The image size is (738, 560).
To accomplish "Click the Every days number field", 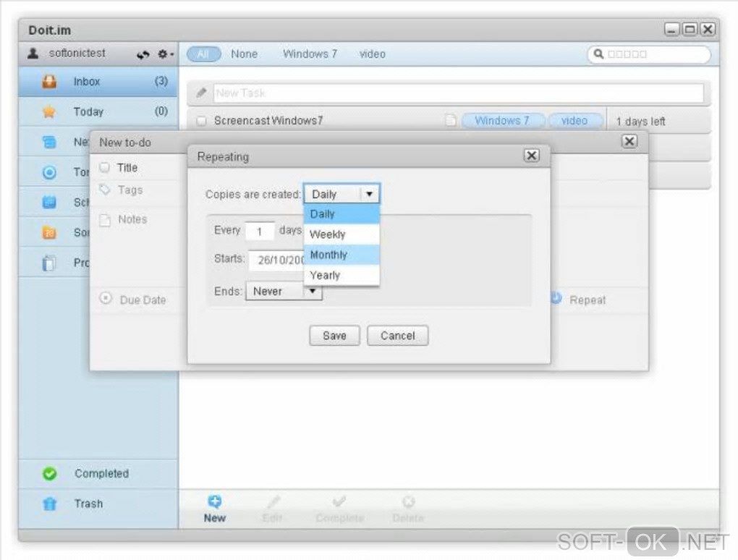I will point(260,231).
